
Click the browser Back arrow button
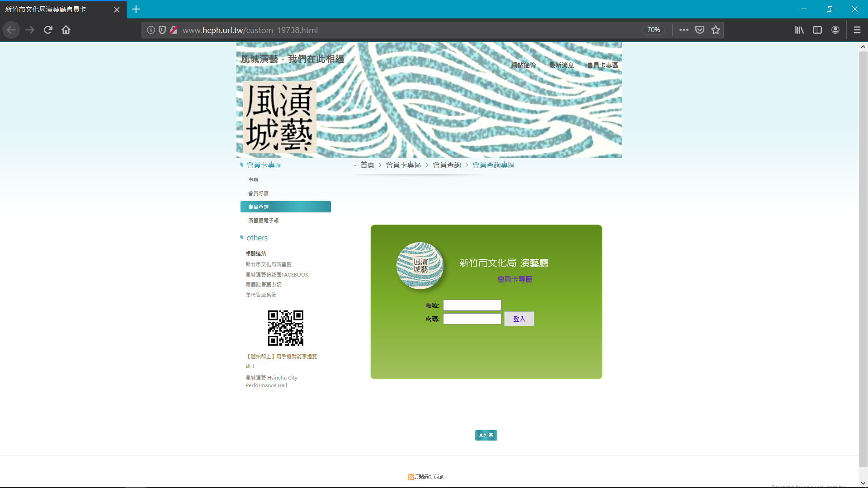coord(11,30)
